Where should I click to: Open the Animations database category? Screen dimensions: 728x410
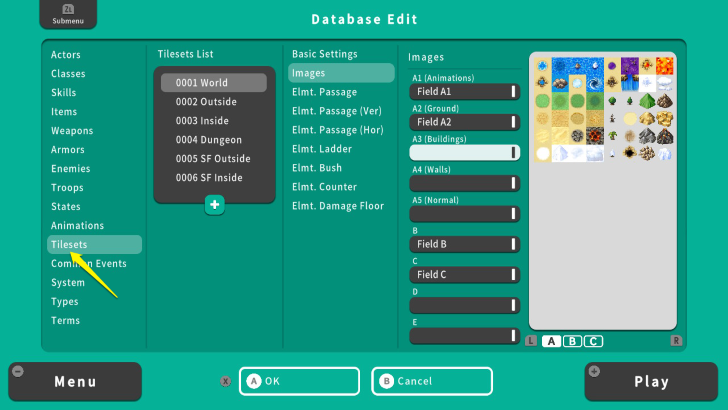coord(78,226)
